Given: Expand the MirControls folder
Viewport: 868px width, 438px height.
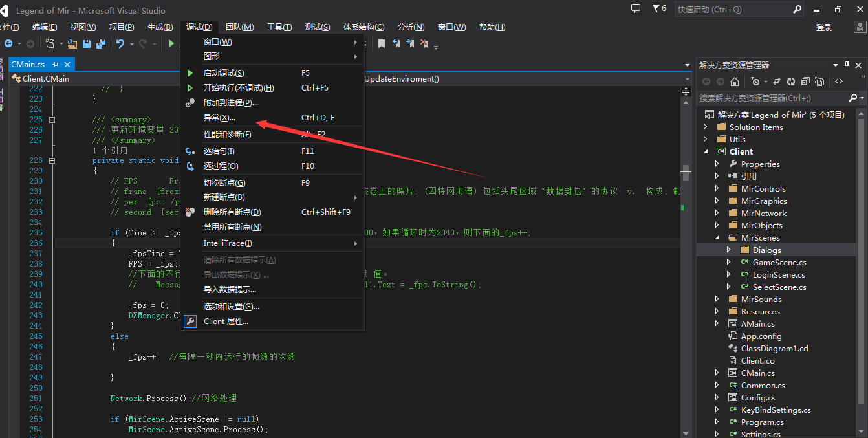Looking at the screenshot, I should [x=717, y=189].
